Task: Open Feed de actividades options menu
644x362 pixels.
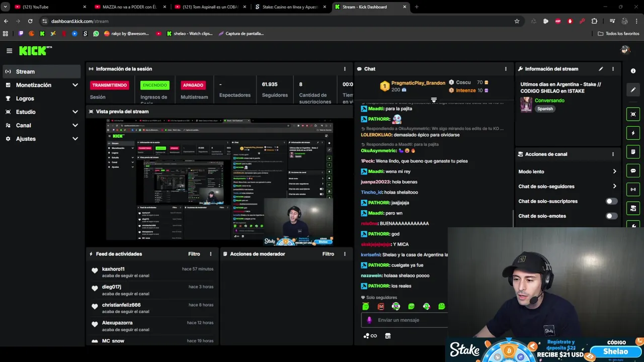Action: [x=211, y=254]
